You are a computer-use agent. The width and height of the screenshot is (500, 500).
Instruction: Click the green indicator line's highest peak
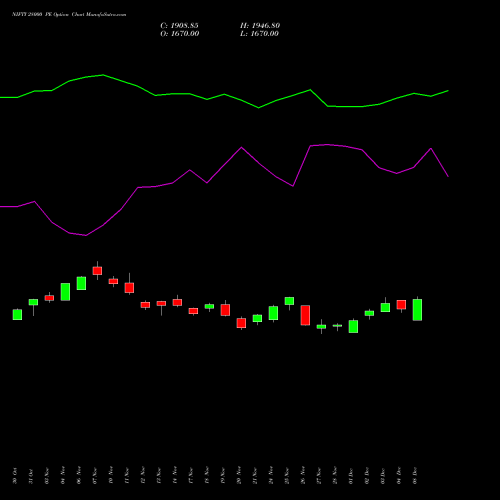103,75
